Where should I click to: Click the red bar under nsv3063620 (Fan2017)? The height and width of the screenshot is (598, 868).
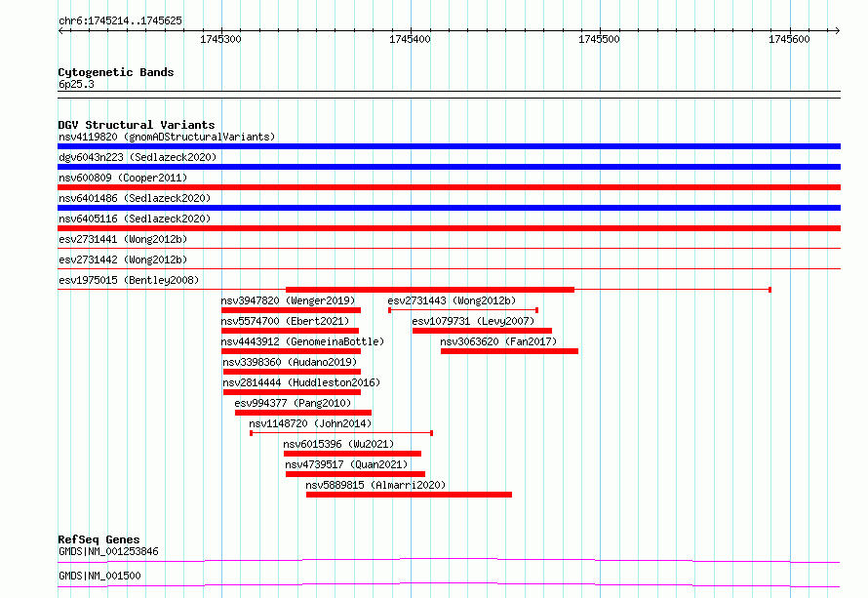point(509,351)
